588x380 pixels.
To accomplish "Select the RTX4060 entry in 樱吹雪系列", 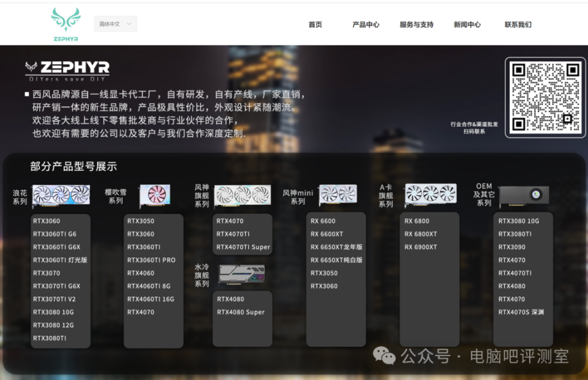I will coord(141,273).
